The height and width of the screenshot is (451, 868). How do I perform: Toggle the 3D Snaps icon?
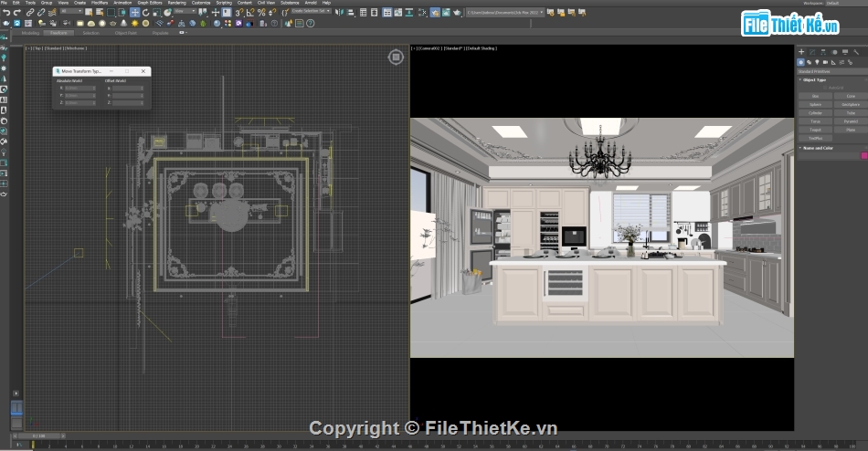pyautogui.click(x=239, y=12)
